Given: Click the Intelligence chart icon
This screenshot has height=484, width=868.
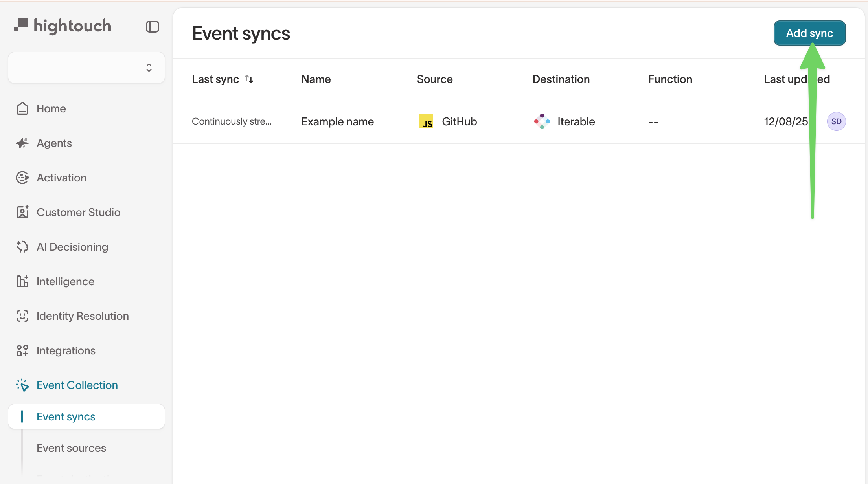Looking at the screenshot, I should tap(22, 281).
